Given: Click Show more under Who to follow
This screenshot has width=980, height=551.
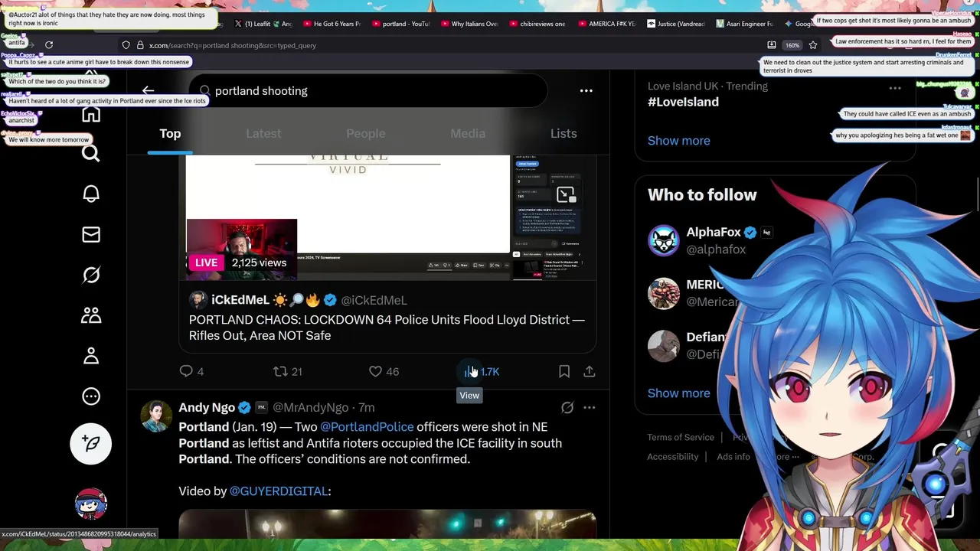Looking at the screenshot, I should 678,393.
